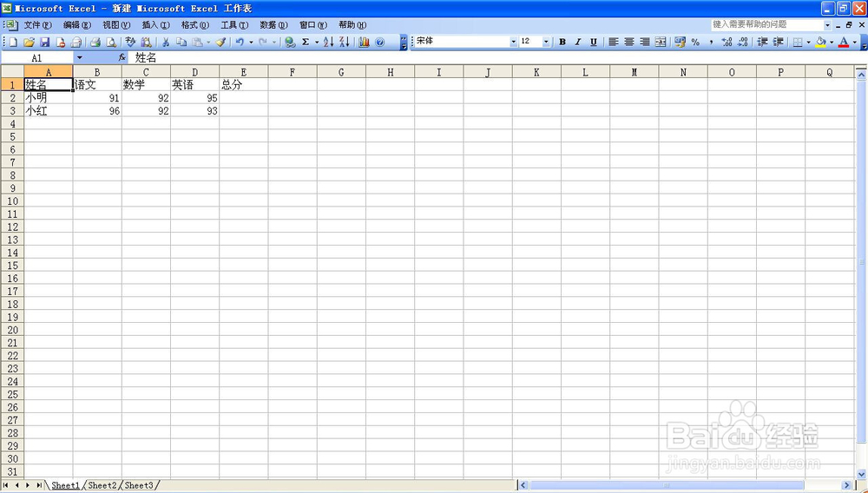Apply the Percent style icon
The width and height of the screenshot is (868, 493).
click(x=696, y=42)
